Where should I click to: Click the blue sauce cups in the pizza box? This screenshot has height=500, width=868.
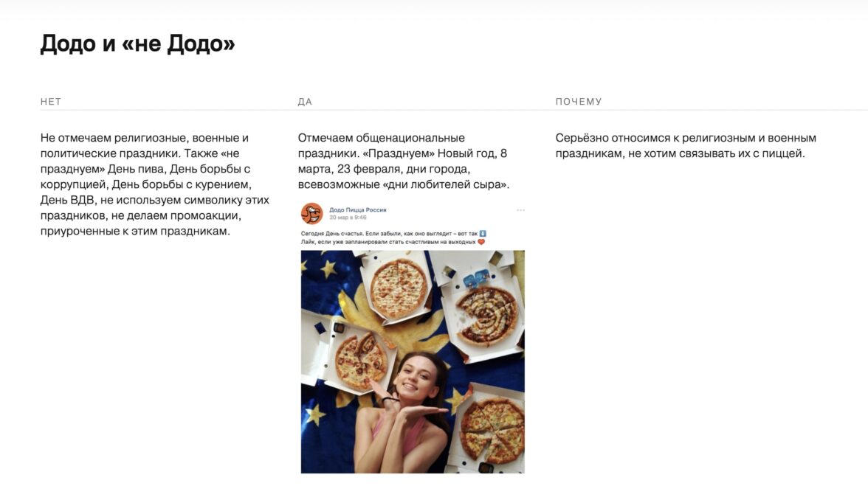pyautogui.click(x=476, y=278)
